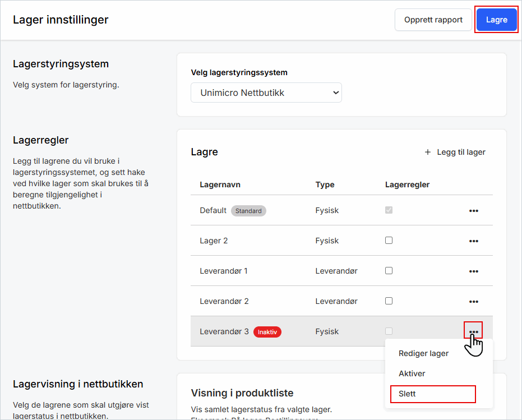Viewport: 522px width, 420px height.
Task: Click the Standard badge next to Default
Action: (248, 211)
